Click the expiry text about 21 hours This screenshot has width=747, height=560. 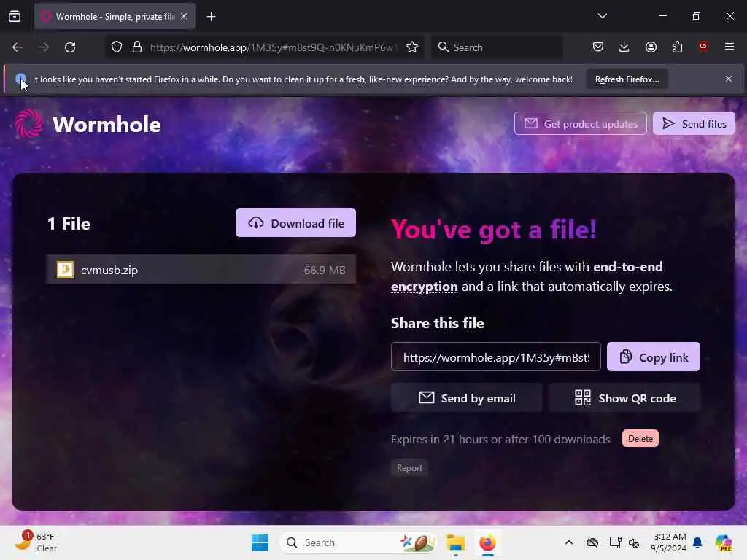click(x=500, y=439)
